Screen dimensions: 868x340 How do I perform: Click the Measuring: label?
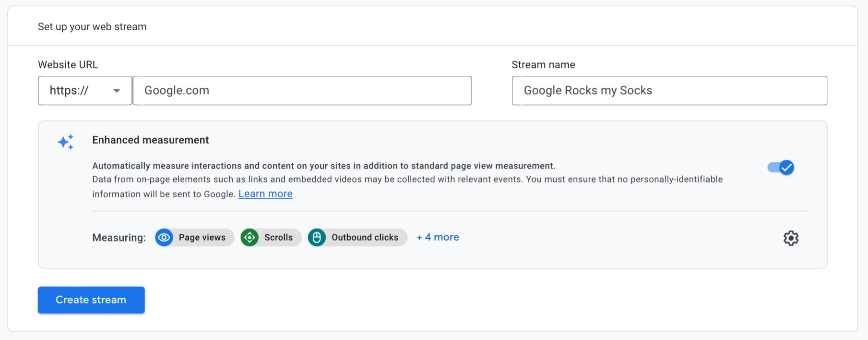pos(119,238)
